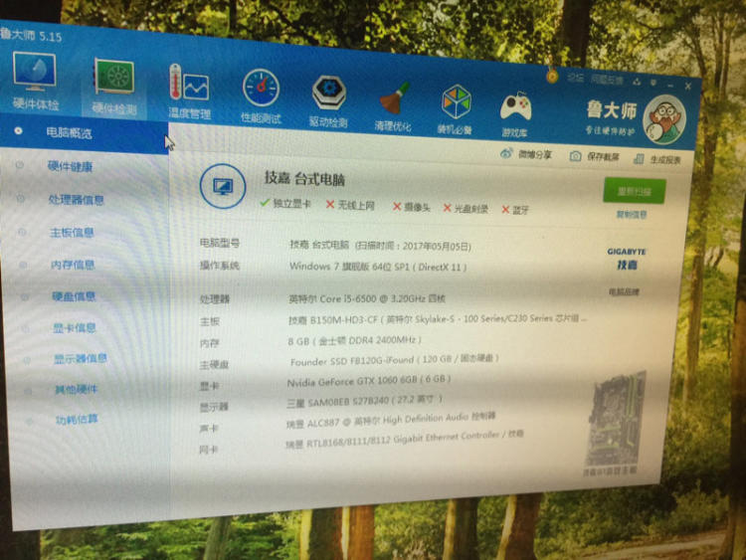
Task: Open 硬件健康 in the sidebar
Action: tap(70, 166)
